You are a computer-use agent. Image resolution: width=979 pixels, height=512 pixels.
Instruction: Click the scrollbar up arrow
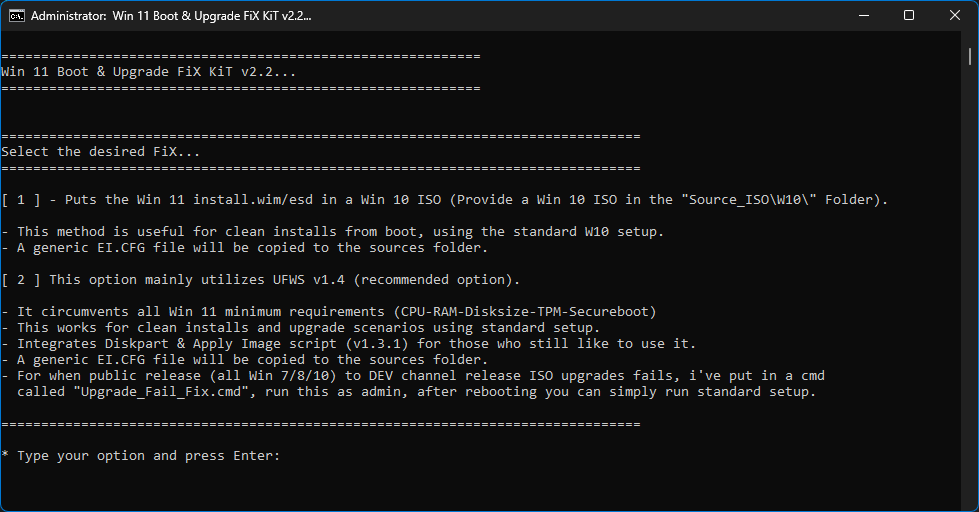coord(971,41)
